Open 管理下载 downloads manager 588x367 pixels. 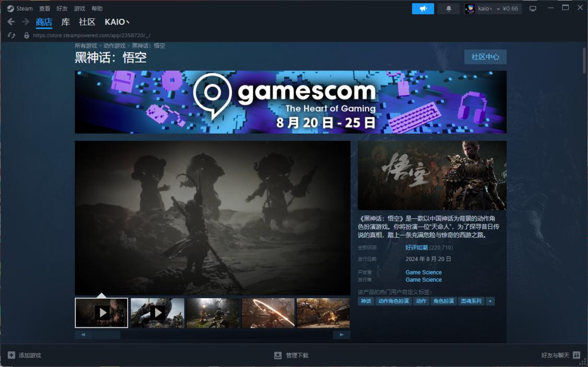[x=297, y=356]
